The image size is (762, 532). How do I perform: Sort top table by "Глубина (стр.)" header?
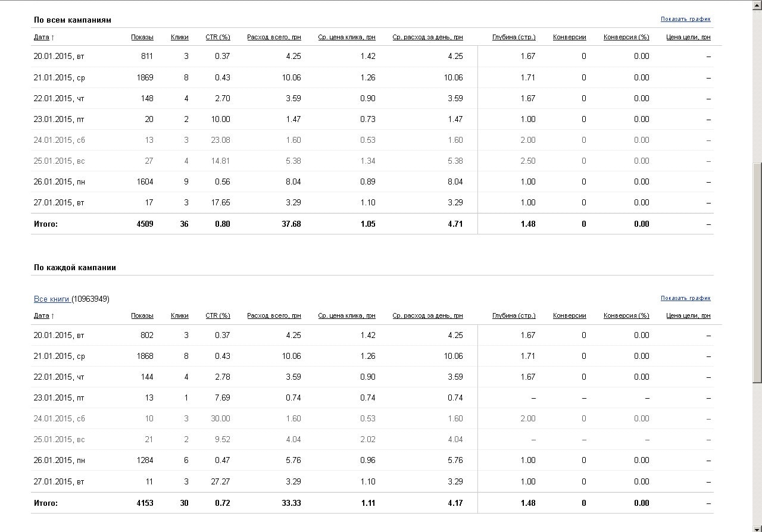click(x=513, y=37)
